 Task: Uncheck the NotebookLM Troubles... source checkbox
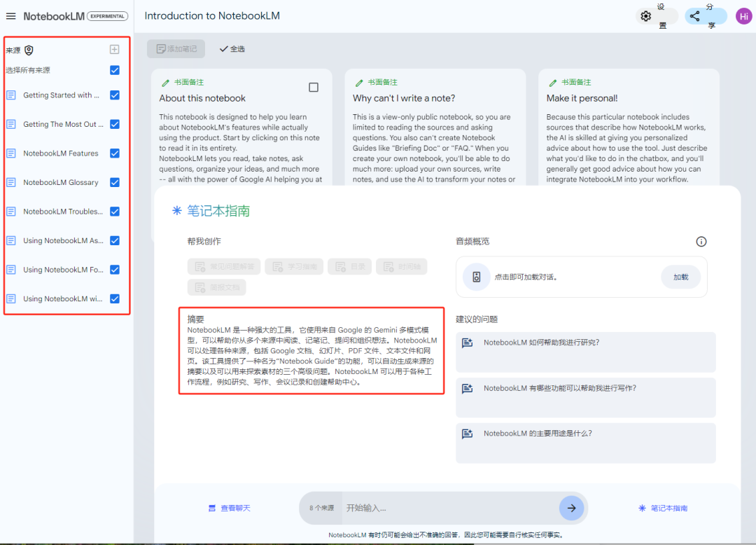click(x=115, y=212)
